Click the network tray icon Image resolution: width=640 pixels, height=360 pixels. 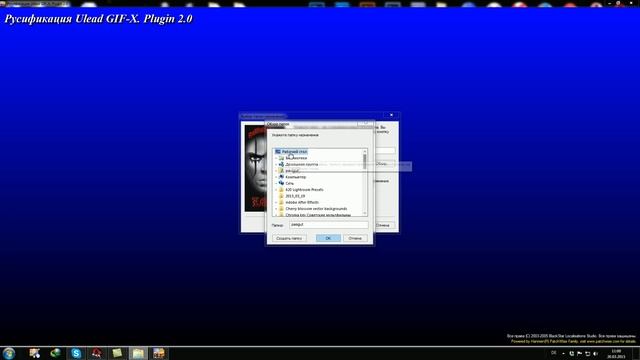click(x=588, y=353)
